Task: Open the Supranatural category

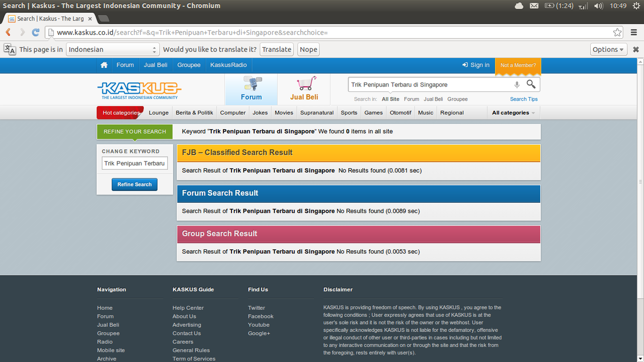Action: pyautogui.click(x=317, y=113)
